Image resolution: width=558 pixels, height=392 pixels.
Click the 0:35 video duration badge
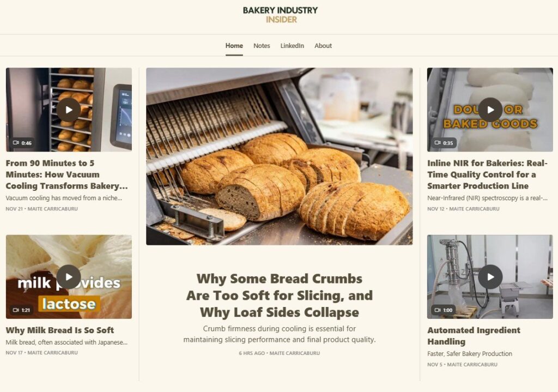(444, 143)
